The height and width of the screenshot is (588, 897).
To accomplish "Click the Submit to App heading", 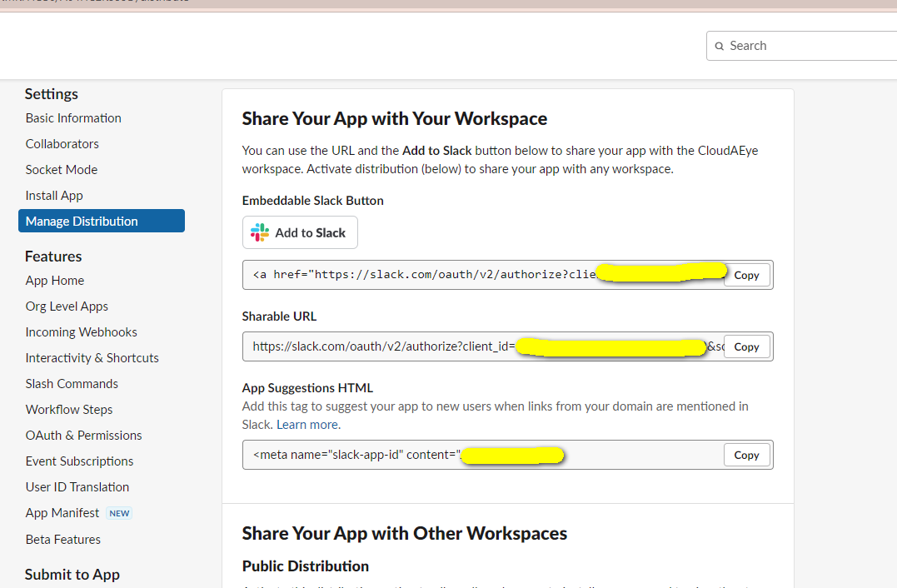I will tap(72, 575).
